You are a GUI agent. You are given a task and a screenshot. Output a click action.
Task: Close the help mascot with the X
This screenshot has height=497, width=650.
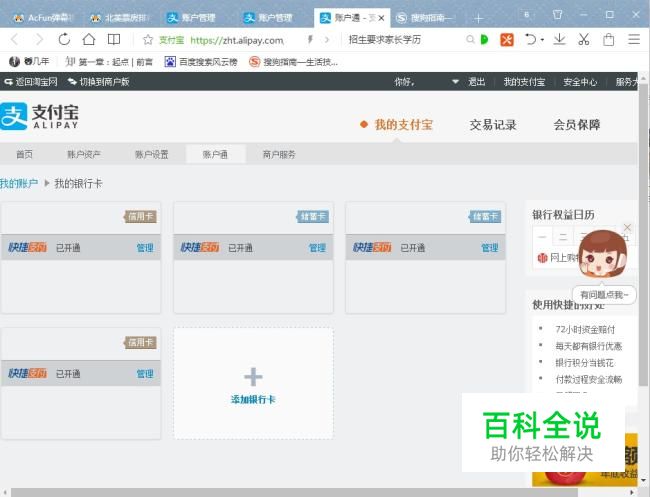click(627, 227)
